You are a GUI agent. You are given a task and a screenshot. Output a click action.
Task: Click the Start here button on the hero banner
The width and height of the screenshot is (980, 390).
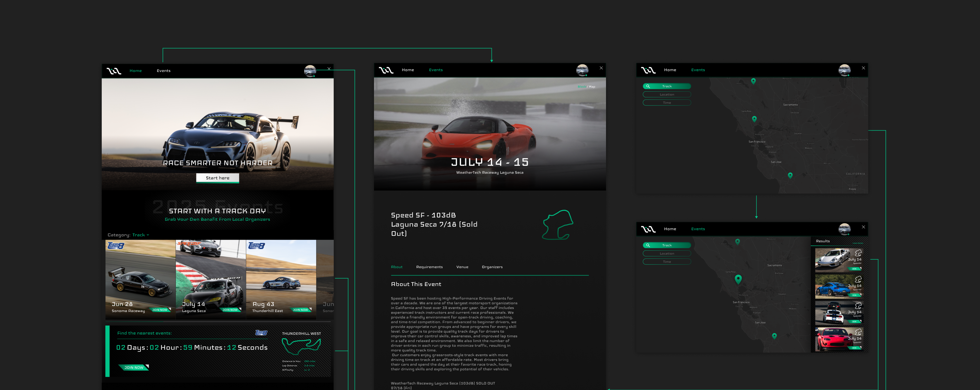point(218,178)
